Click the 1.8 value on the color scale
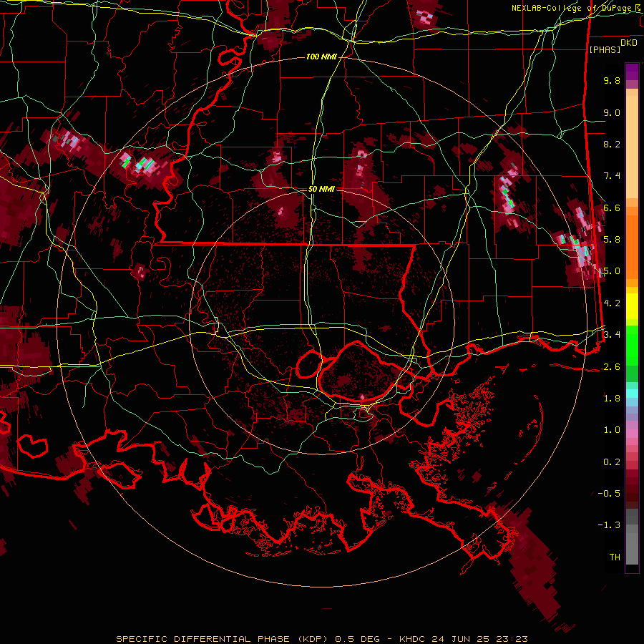This screenshot has width=644, height=644. tap(612, 399)
